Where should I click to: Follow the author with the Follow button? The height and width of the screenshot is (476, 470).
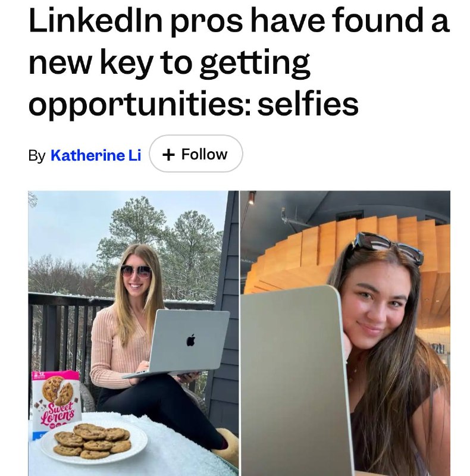pos(196,154)
